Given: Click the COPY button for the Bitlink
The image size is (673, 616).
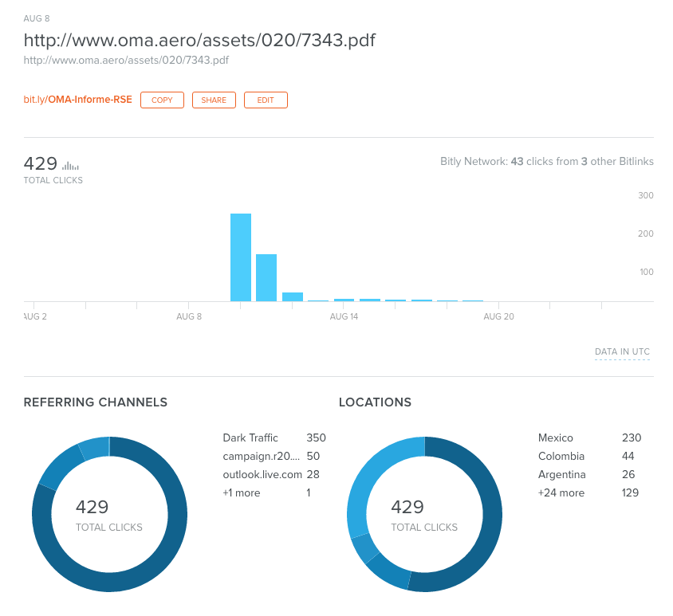Looking at the screenshot, I should (162, 100).
